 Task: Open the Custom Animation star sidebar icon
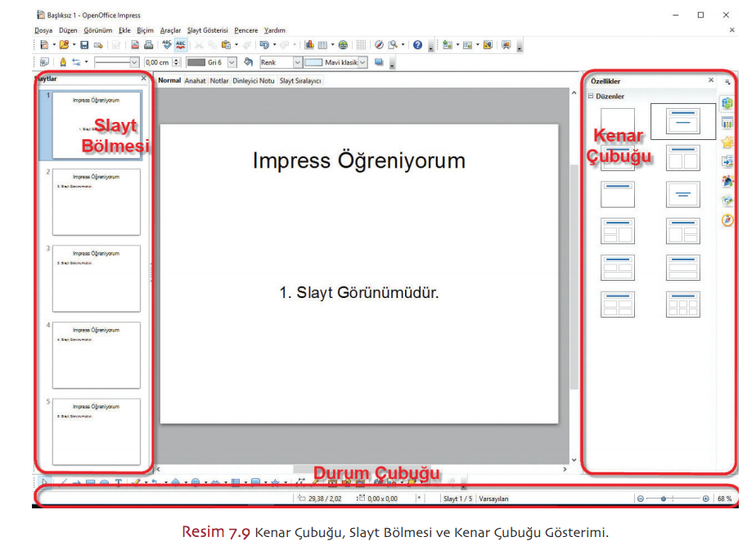727,142
